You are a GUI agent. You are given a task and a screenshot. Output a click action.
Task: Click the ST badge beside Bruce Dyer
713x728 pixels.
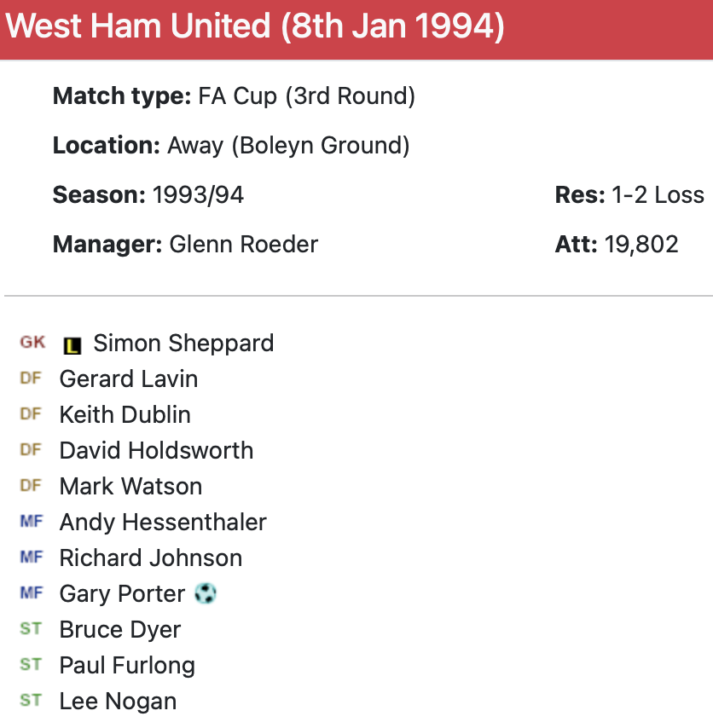click(31, 629)
